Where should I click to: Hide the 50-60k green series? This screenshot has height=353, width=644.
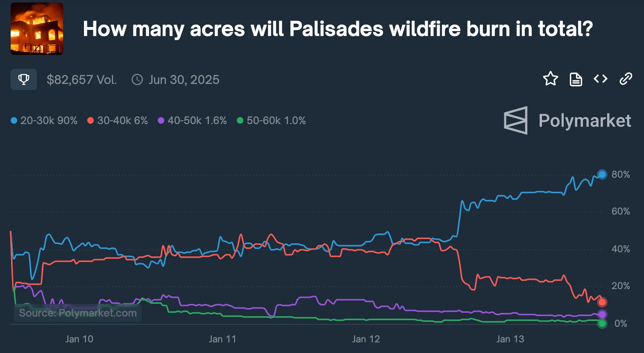273,120
